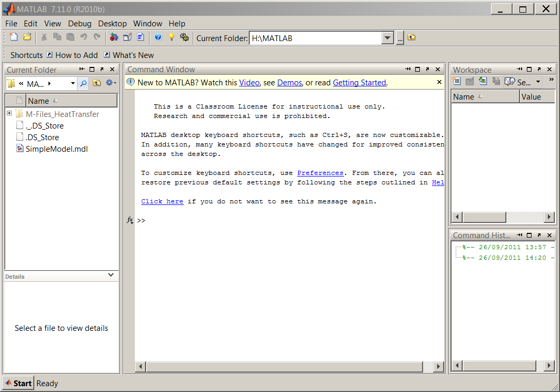The width and height of the screenshot is (560, 392).
Task: Select SimpleModel.mdl in the file list
Action: [x=56, y=149]
